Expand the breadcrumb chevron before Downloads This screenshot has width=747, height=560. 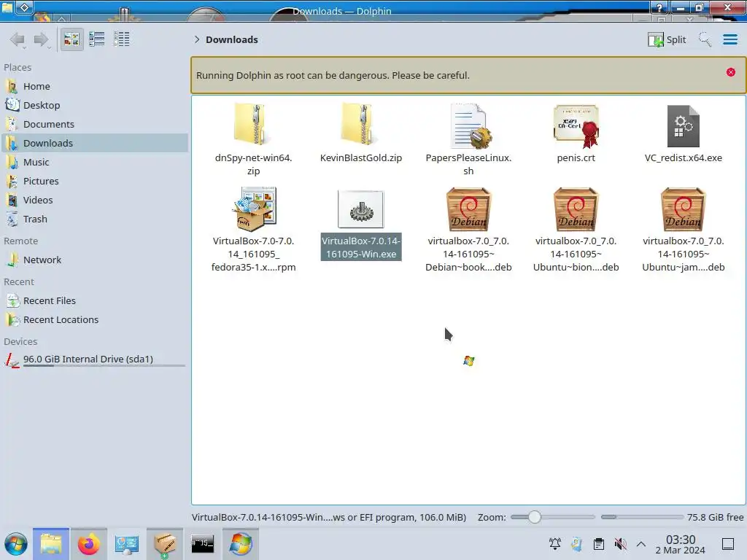point(197,39)
